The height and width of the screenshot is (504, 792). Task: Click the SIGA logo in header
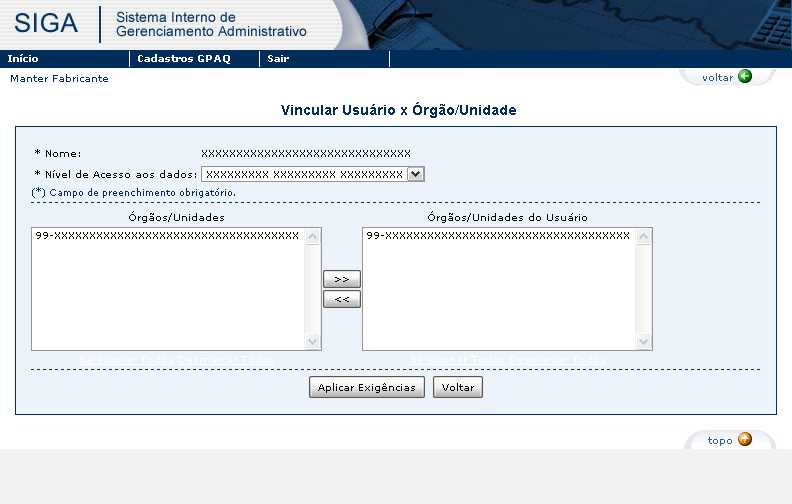47,24
